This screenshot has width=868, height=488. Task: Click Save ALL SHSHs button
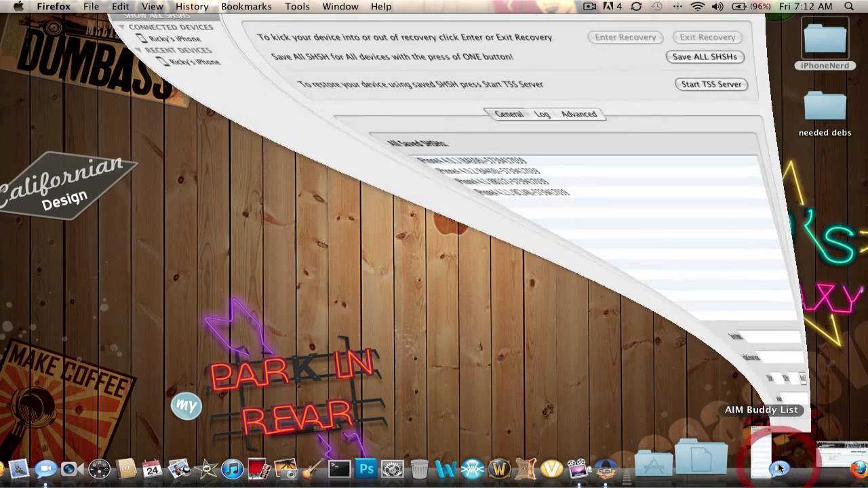(x=705, y=57)
